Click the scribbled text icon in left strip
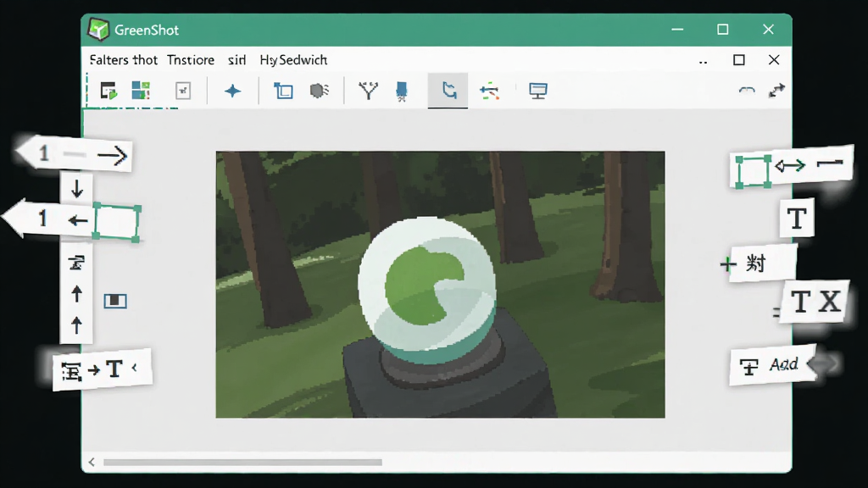 [77, 262]
